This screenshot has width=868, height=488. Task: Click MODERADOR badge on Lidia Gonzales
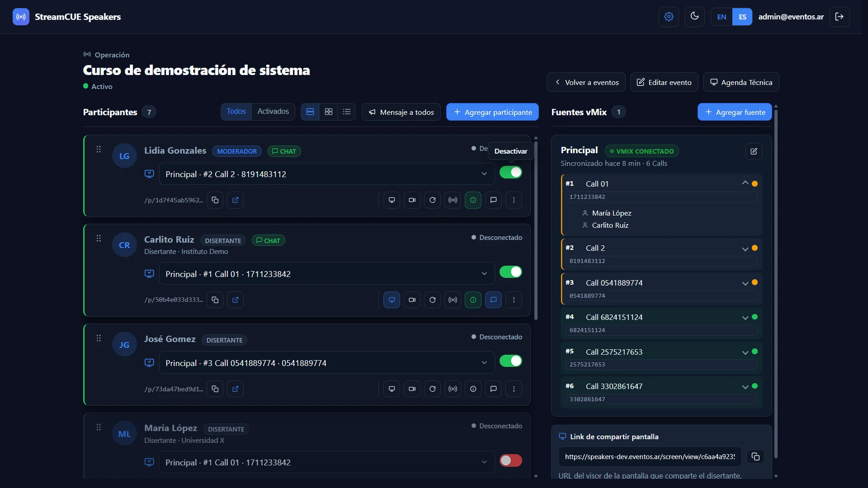(236, 151)
